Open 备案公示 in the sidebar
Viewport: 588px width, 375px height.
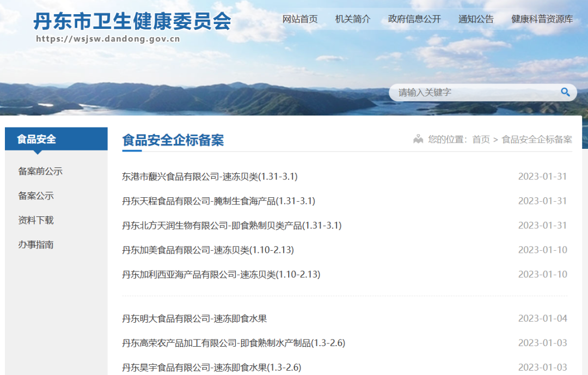click(x=36, y=196)
